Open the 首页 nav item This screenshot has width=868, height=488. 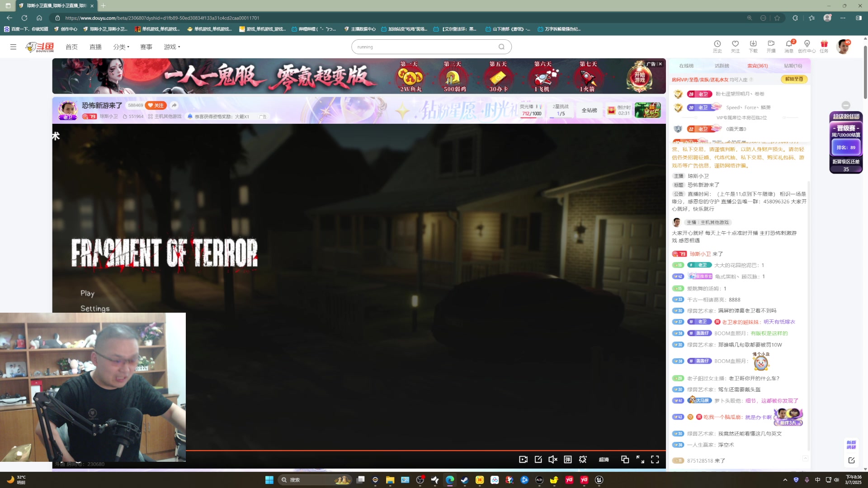coord(71,47)
